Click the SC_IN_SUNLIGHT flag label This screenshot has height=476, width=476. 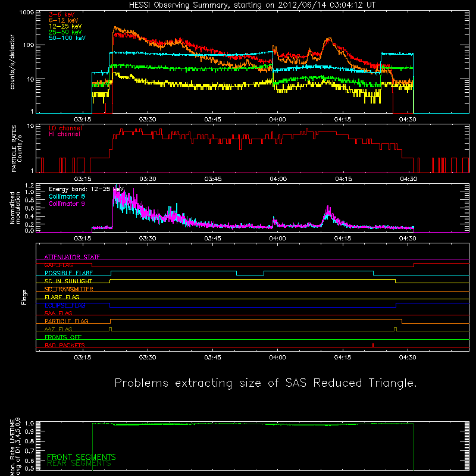[x=68, y=281]
